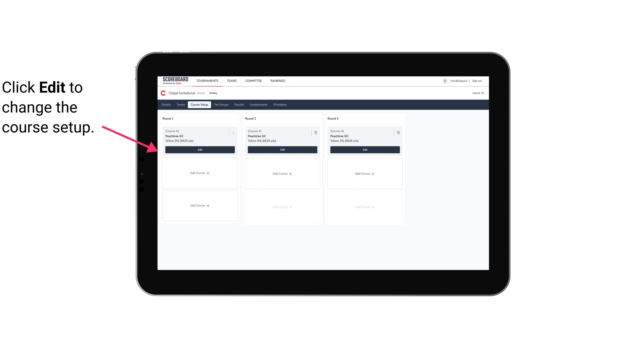Open the Tournaments menu item
This screenshot has width=644, height=346.
[208, 80]
